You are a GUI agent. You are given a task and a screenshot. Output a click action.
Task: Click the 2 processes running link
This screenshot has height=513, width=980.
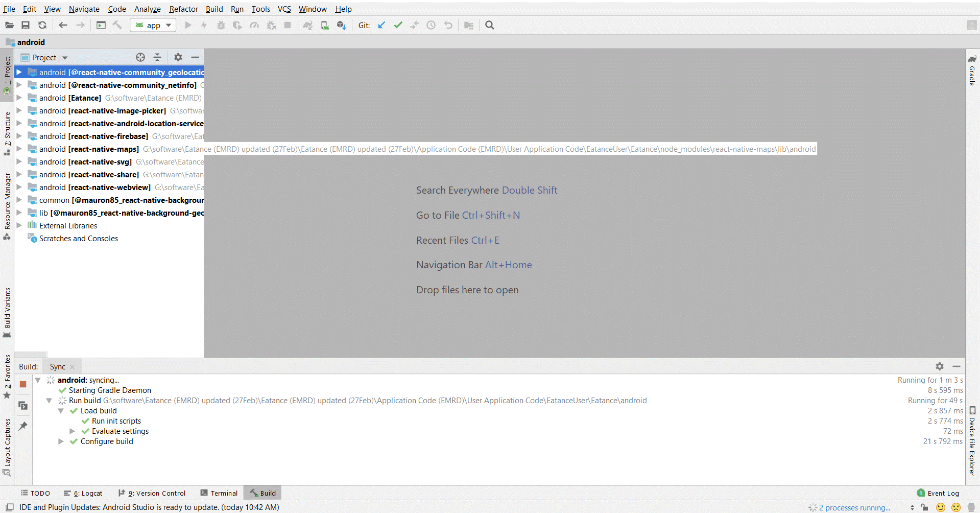(854, 507)
